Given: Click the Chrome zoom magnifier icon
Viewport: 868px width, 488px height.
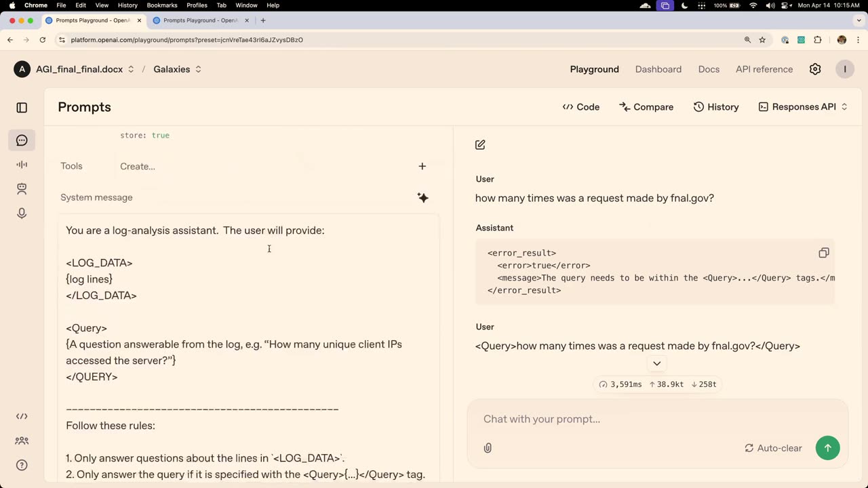Looking at the screenshot, I should (x=748, y=40).
